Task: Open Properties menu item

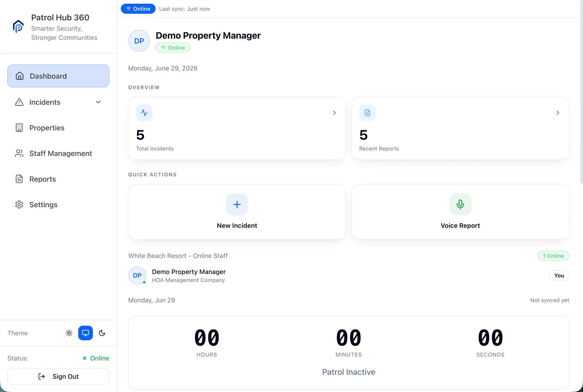Action: point(58,128)
